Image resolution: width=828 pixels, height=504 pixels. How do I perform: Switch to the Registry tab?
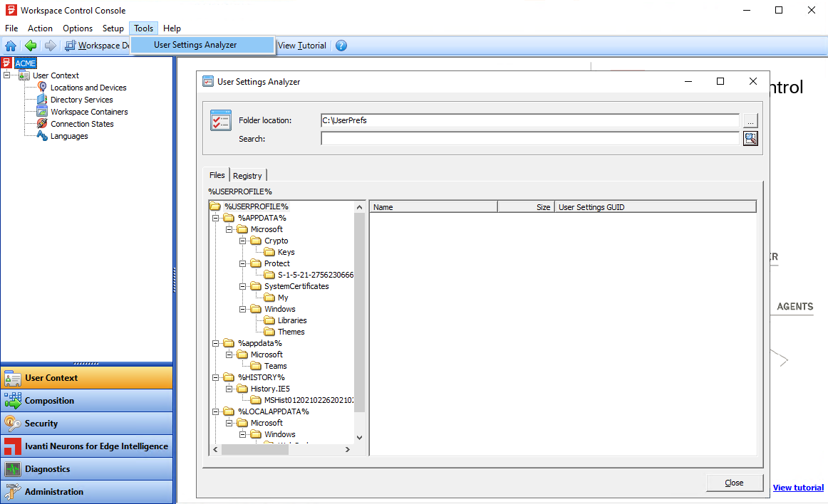[x=247, y=176]
